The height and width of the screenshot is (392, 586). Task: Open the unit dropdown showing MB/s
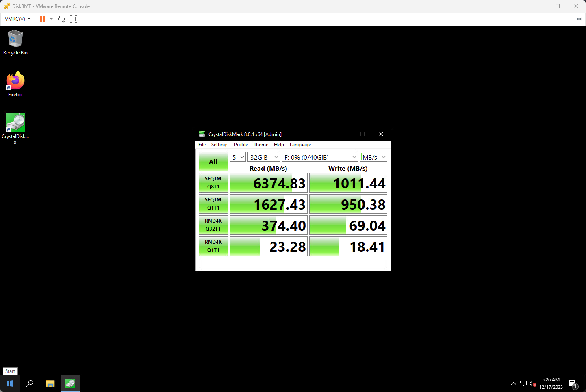tap(373, 157)
